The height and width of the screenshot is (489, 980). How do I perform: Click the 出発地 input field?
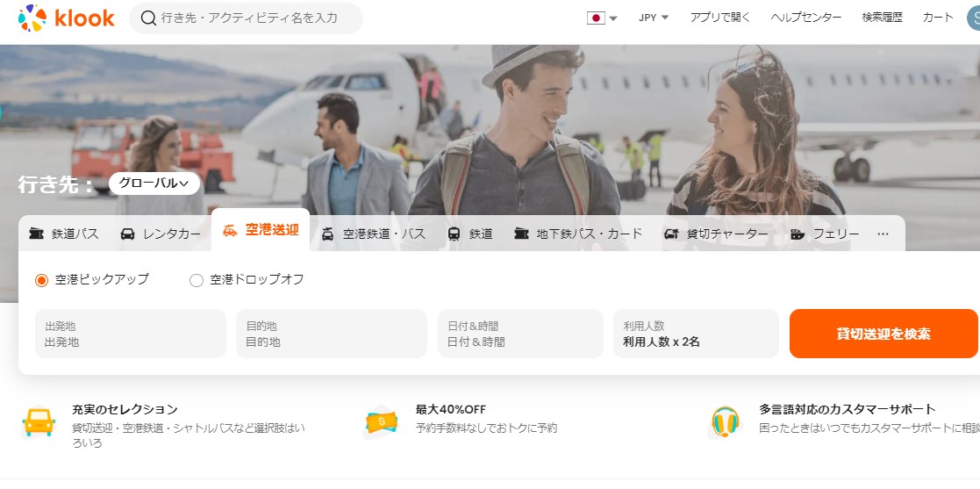pyautogui.click(x=131, y=334)
